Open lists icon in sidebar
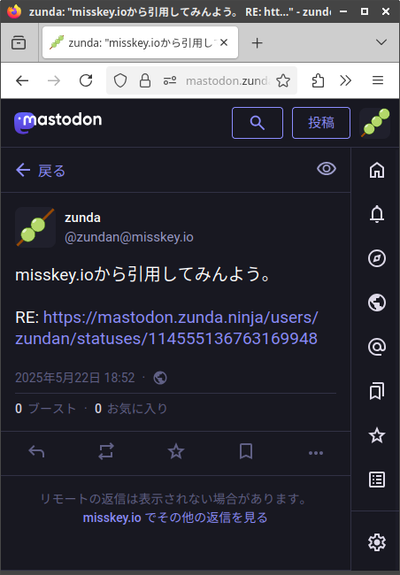Image resolution: width=400 pixels, height=575 pixels. coord(377,479)
